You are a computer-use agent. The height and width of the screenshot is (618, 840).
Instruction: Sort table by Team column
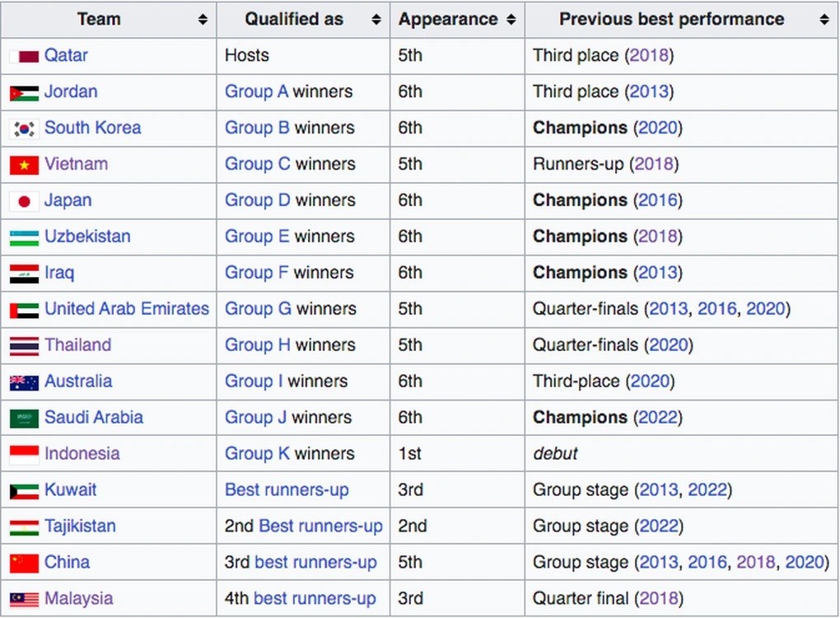[x=203, y=20]
